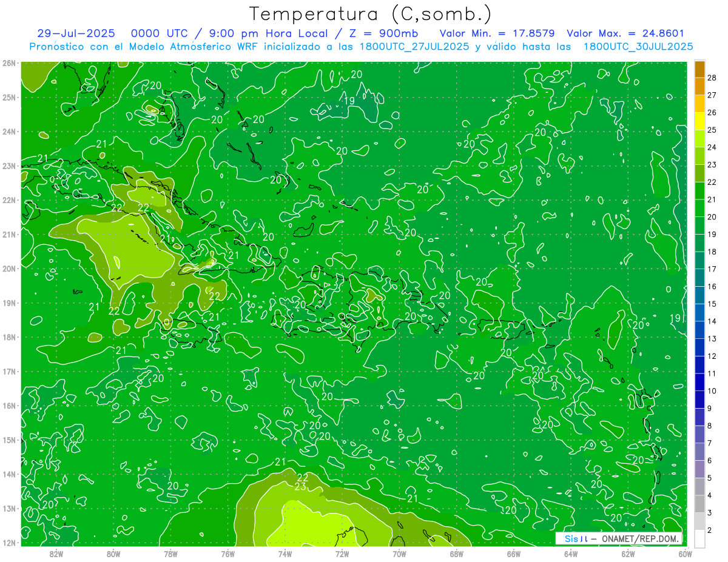Click the 'Temperatura (C,somb.)' chart title
The width and height of the screenshot is (728, 562).
click(371, 14)
